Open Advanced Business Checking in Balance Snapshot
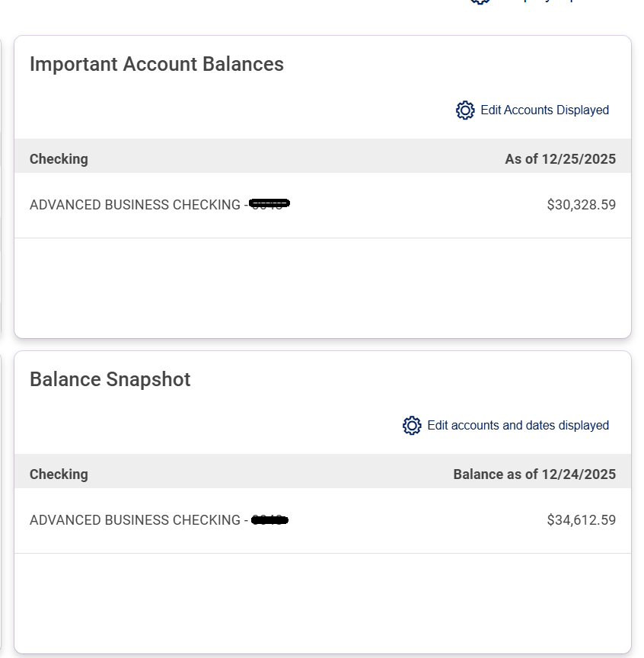 135,520
